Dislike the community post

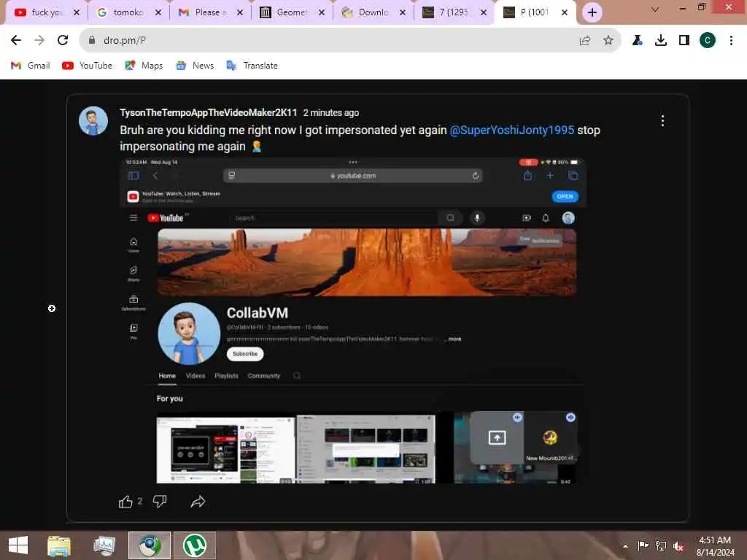(160, 502)
